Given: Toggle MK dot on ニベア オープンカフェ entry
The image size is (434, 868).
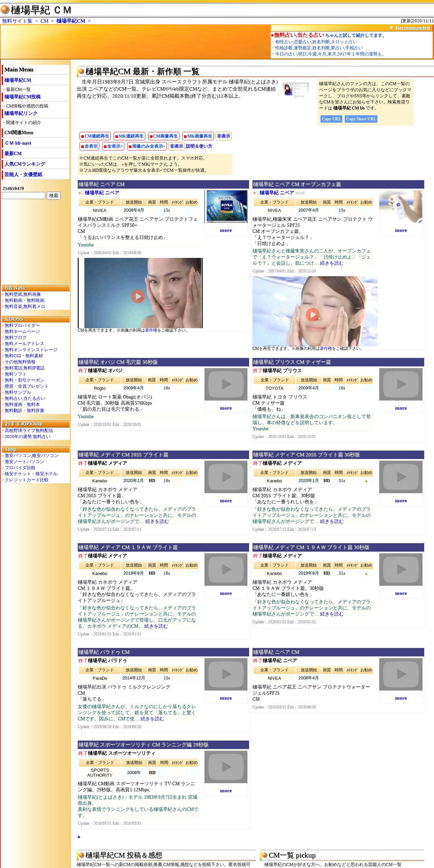Looking at the screenshot, I should pos(255,193).
